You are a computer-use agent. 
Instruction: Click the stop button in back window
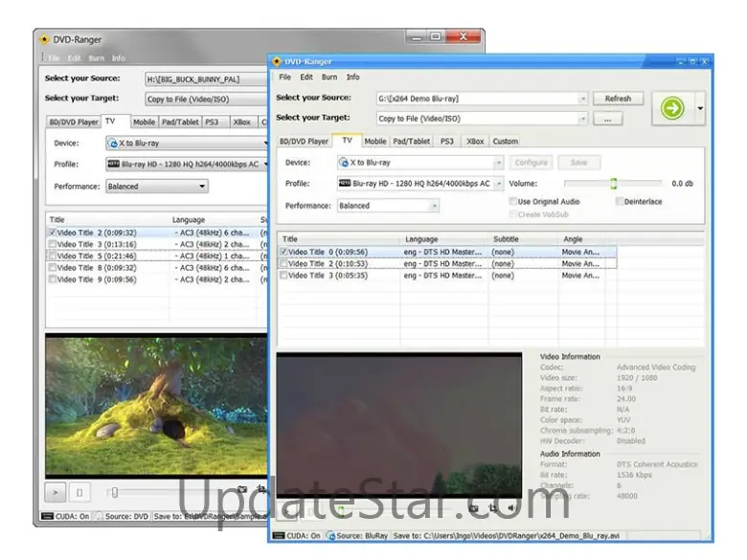click(x=79, y=492)
